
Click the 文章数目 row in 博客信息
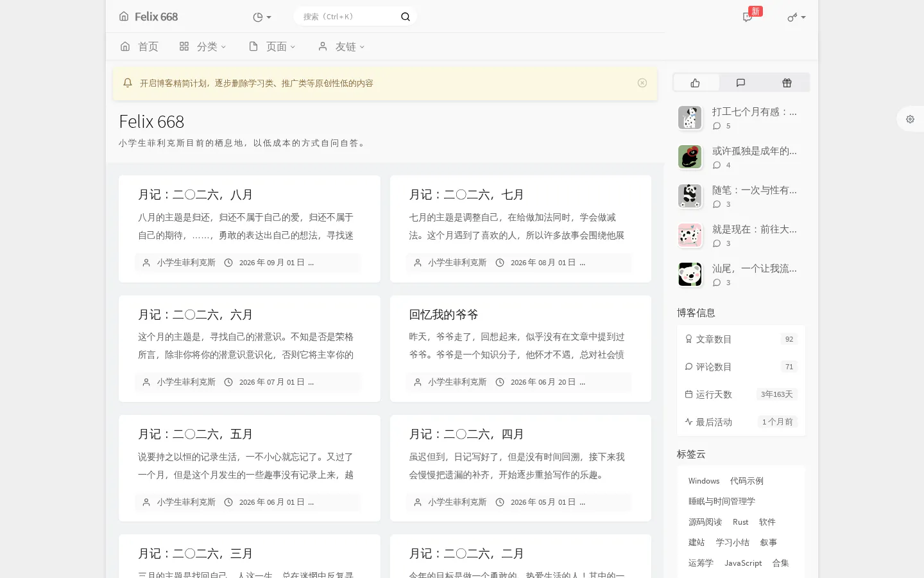click(741, 339)
